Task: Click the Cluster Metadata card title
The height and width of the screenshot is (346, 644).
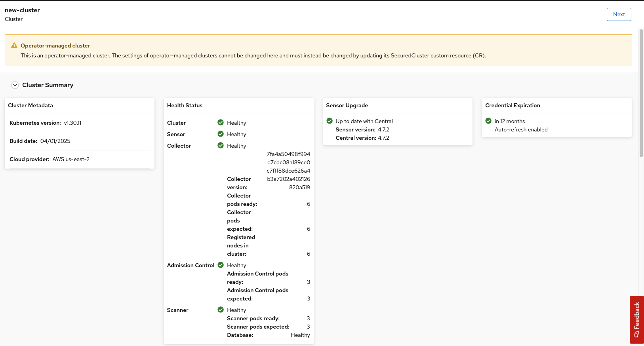Action: point(30,105)
